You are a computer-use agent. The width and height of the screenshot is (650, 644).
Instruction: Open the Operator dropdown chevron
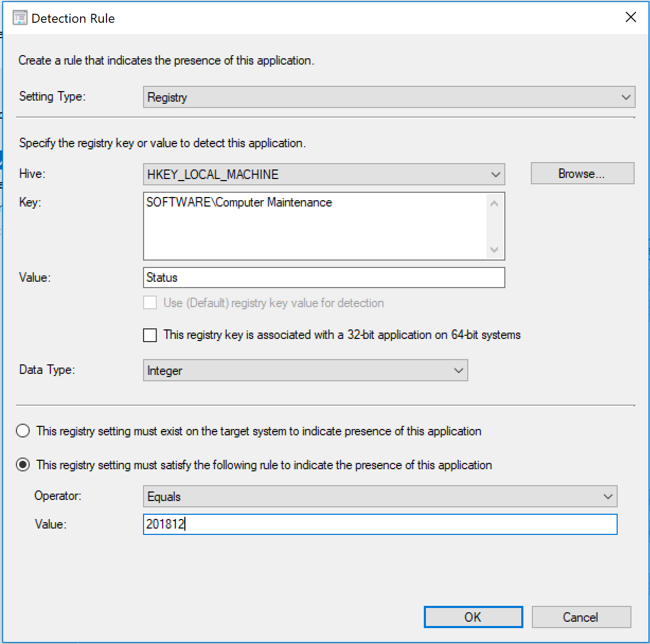click(x=608, y=496)
